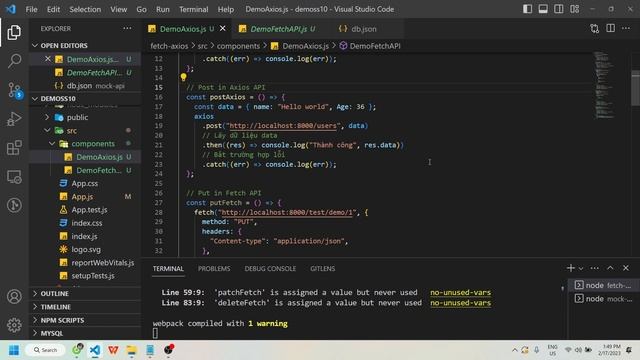The height and width of the screenshot is (360, 640).
Task: Follow the localhost:8000/test/demo/1 URL link
Action: [287, 212]
